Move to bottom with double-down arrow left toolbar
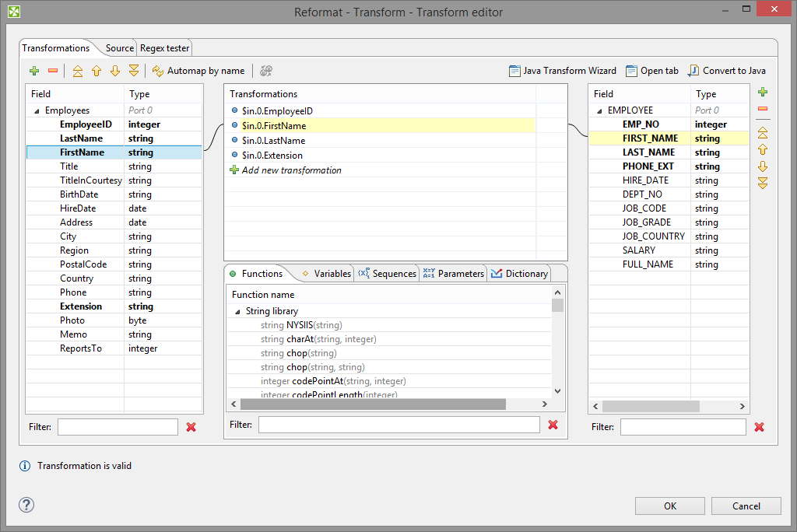The height and width of the screenshot is (532, 797). click(134, 71)
